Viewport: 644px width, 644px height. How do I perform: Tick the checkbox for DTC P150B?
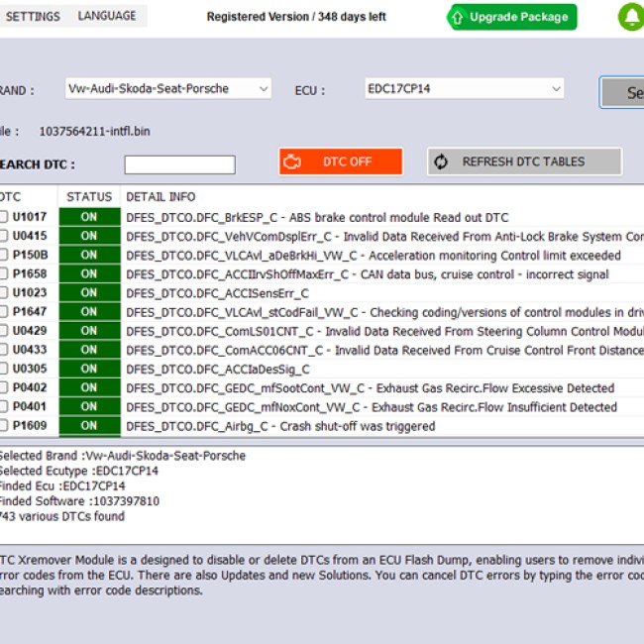(x=3, y=255)
